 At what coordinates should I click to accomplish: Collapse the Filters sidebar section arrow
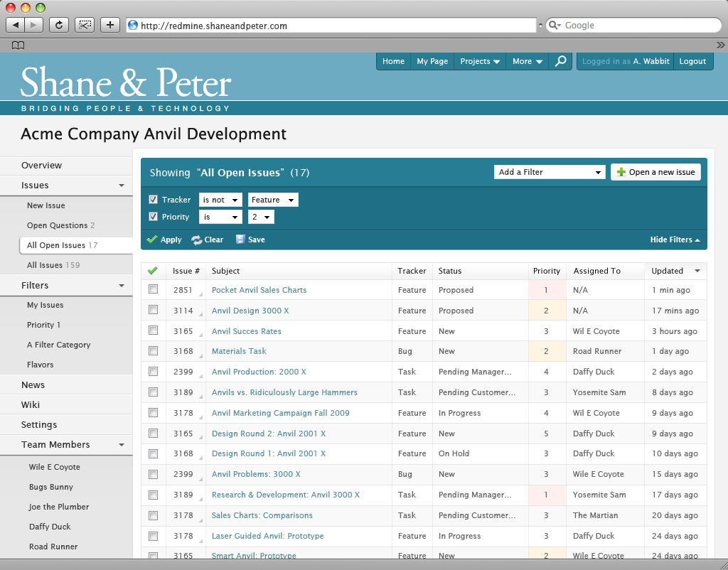click(x=122, y=286)
